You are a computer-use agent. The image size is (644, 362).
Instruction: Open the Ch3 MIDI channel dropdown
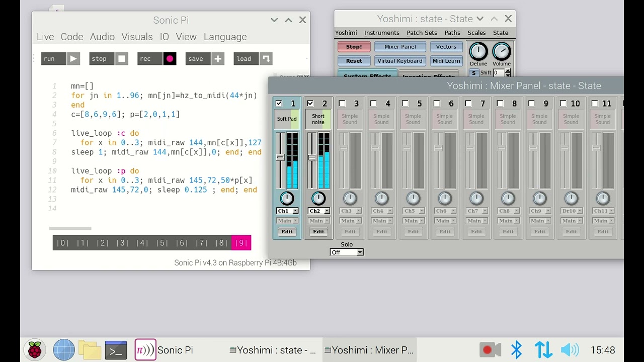(350, 211)
